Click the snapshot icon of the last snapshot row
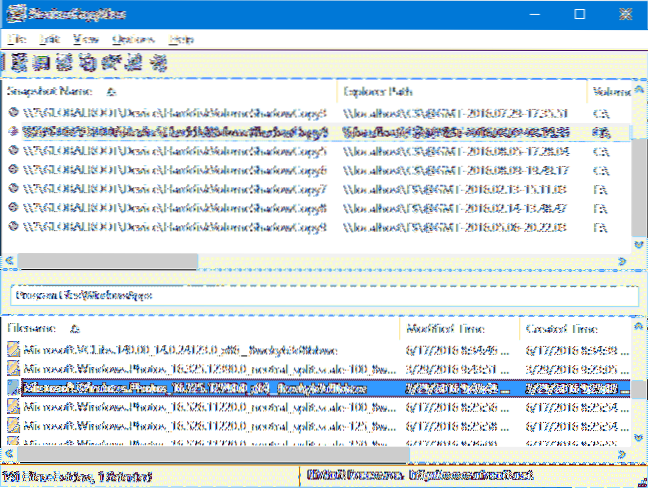Viewport: 648px width, 488px height. (x=13, y=226)
